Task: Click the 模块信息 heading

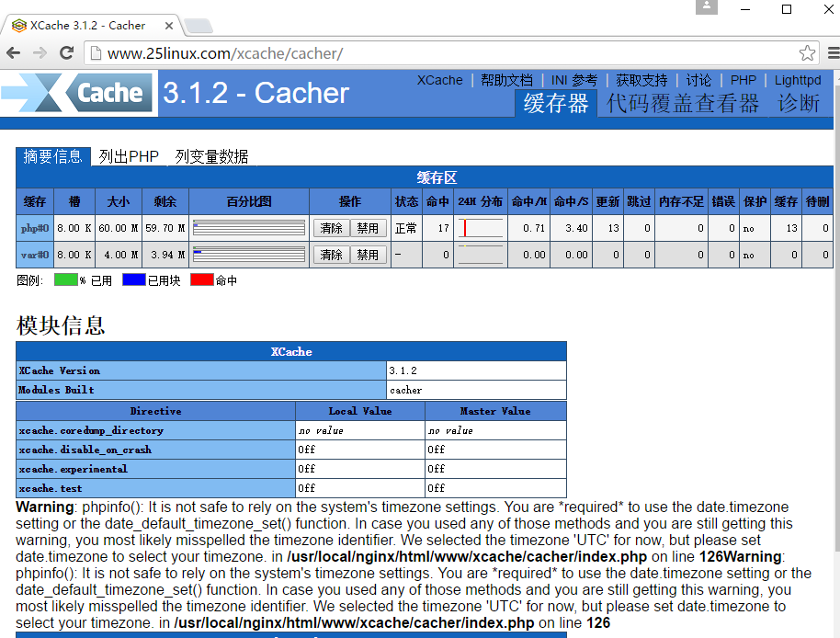Action: 61,325
